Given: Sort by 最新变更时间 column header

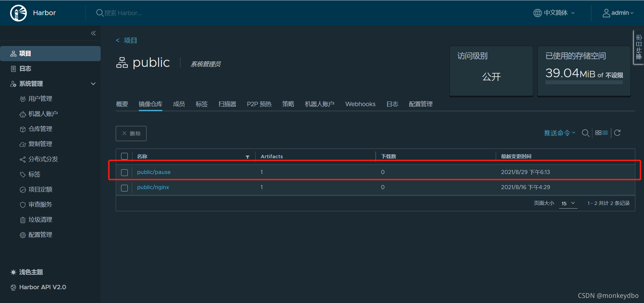Looking at the screenshot, I should (x=516, y=157).
